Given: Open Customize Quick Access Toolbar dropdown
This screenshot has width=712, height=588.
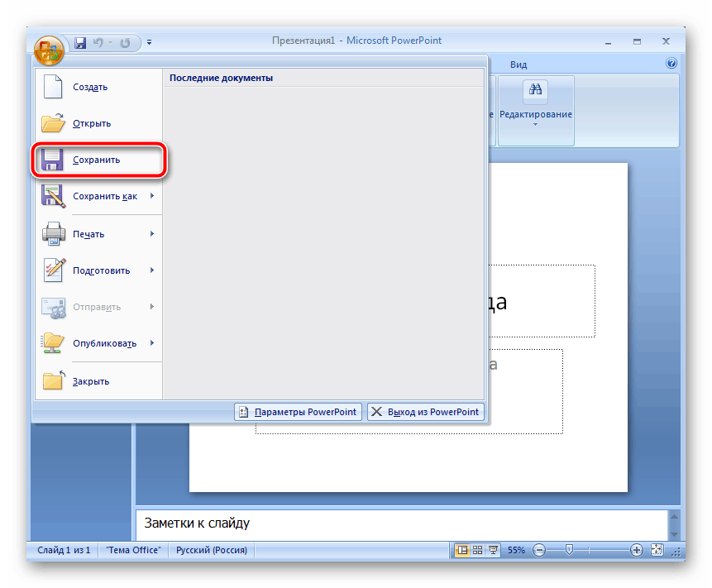Looking at the screenshot, I should (x=150, y=41).
